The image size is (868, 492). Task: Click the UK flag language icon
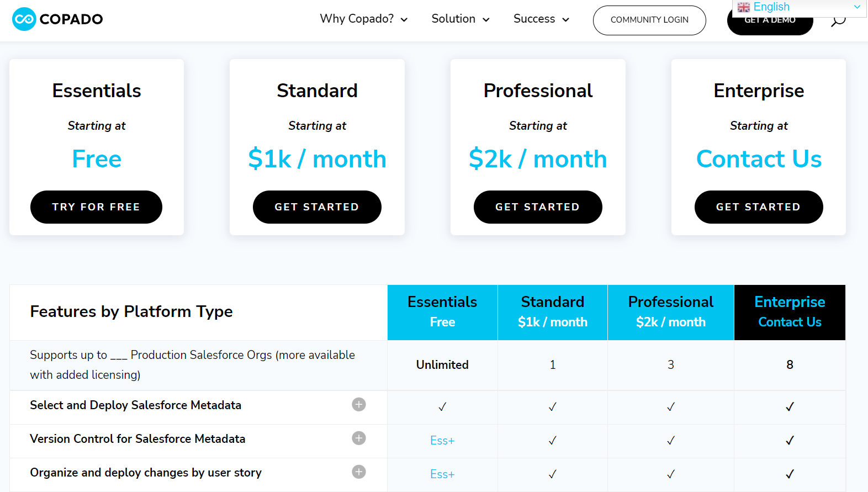click(744, 7)
